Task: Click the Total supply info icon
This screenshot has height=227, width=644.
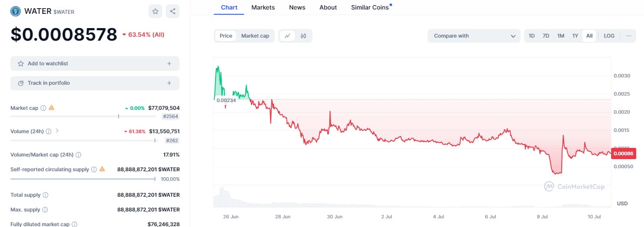Action: (x=45, y=195)
